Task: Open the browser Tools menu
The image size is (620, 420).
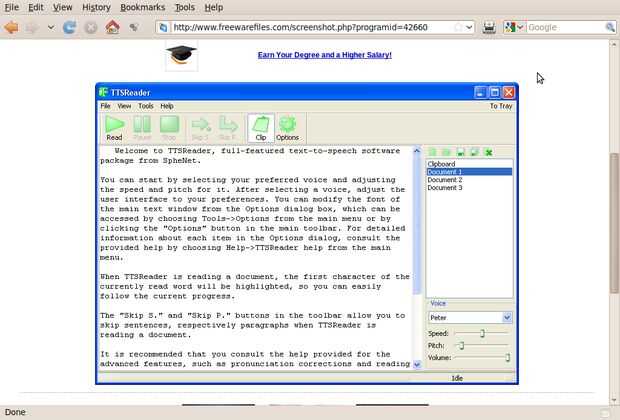Action: tap(185, 8)
